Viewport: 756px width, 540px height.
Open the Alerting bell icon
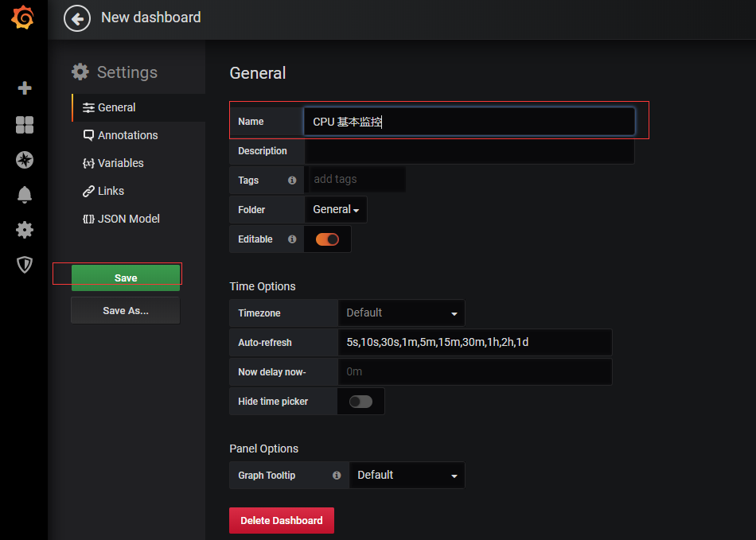point(25,195)
